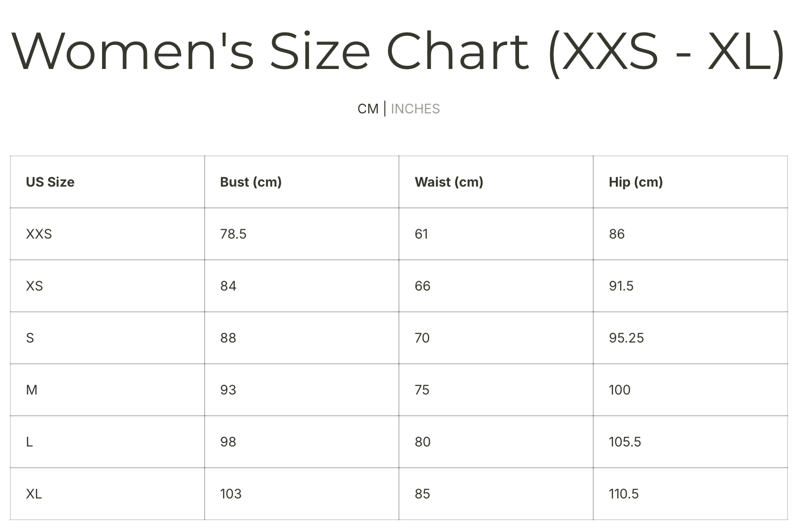Click the 110.5 hip value
Image resolution: width=796 pixels, height=532 pixels.
[x=624, y=494]
